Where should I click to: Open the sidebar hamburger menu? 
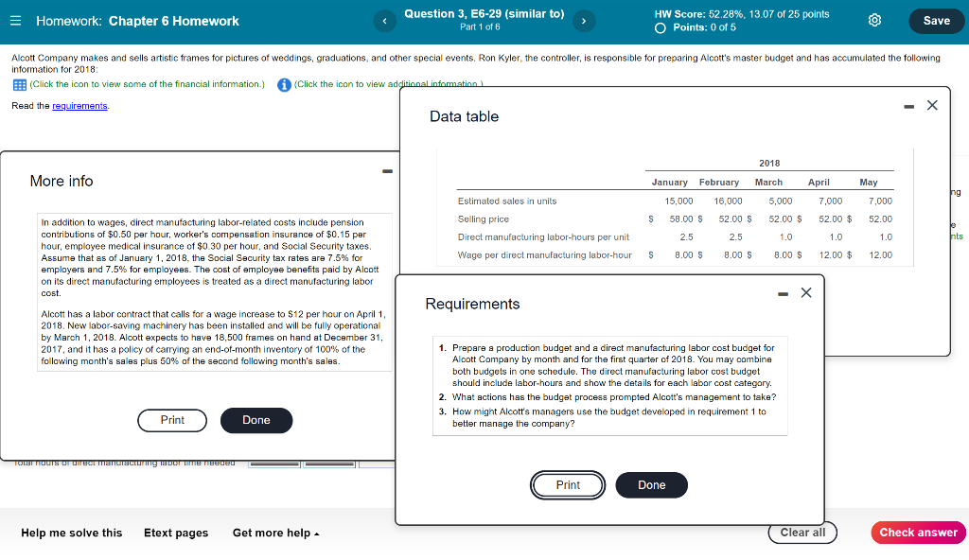[x=14, y=20]
